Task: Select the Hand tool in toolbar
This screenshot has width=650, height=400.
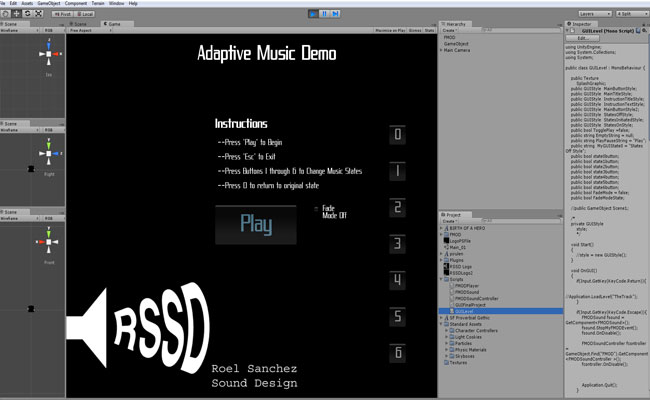Action: point(6,14)
